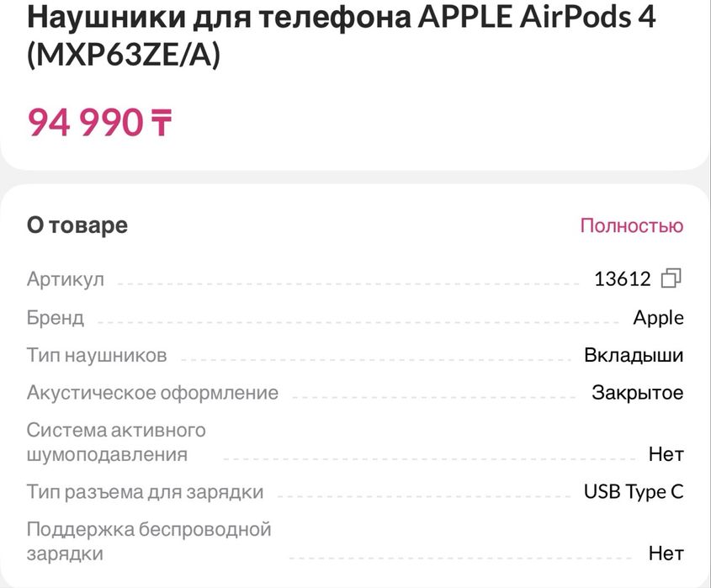The width and height of the screenshot is (711, 588).
Task: Open full specifications via Полностью link
Action: click(631, 225)
